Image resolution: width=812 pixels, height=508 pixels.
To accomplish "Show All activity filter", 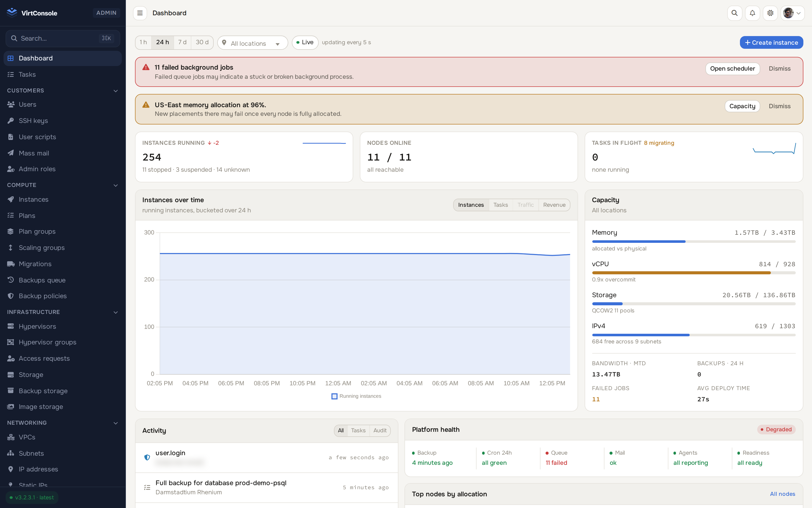I will click(x=341, y=430).
